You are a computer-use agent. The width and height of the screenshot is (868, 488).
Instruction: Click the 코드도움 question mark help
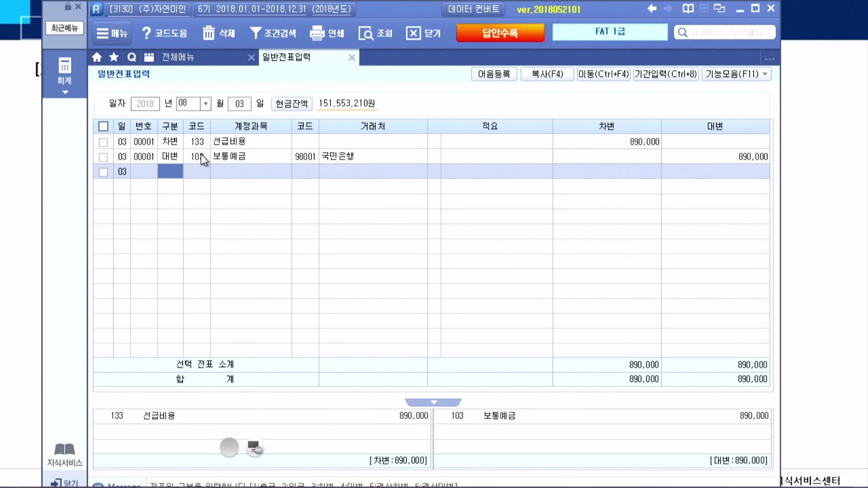pyautogui.click(x=164, y=33)
